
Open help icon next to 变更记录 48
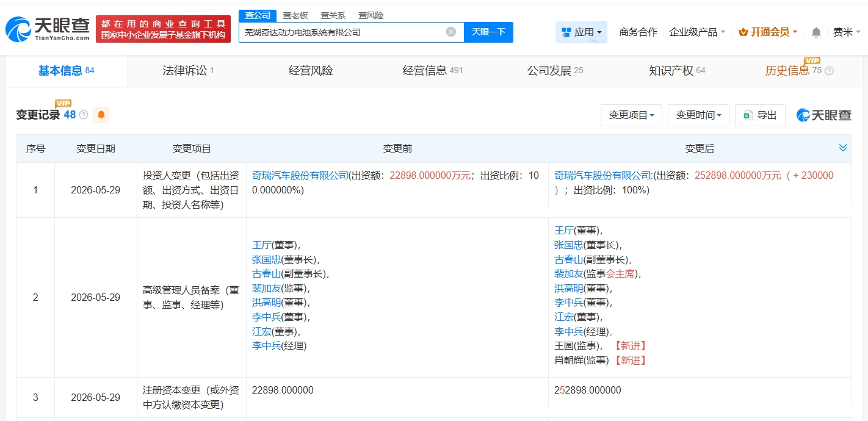coord(84,115)
